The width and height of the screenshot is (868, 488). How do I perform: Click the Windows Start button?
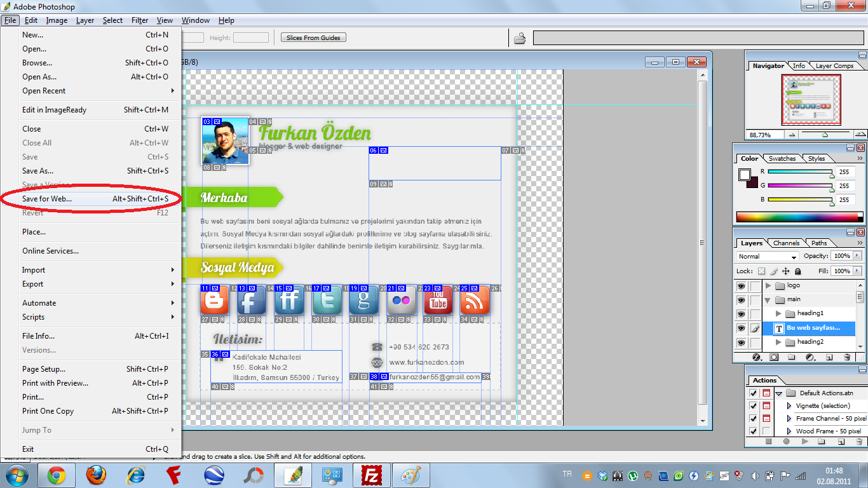tap(16, 475)
